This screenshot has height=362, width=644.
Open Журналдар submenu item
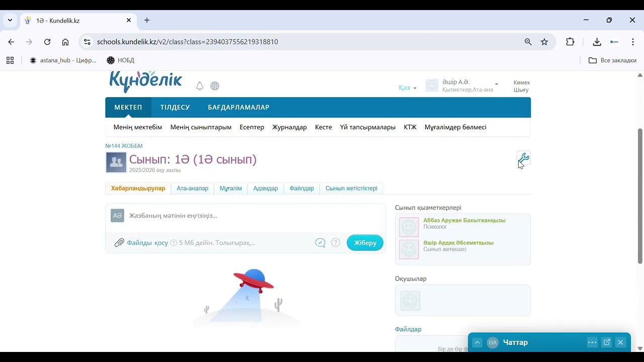[289, 127]
